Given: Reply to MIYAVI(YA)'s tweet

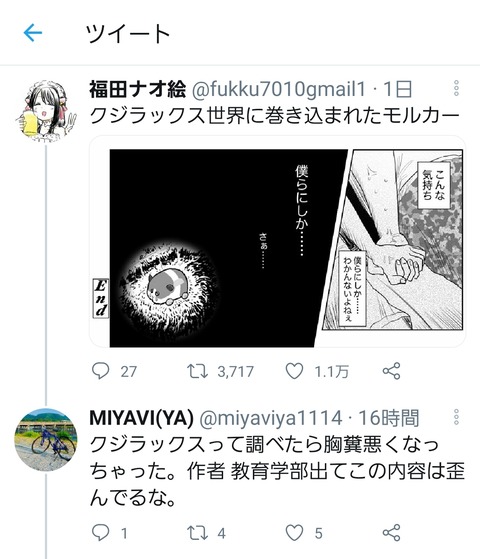Looking at the screenshot, I should point(100,533).
